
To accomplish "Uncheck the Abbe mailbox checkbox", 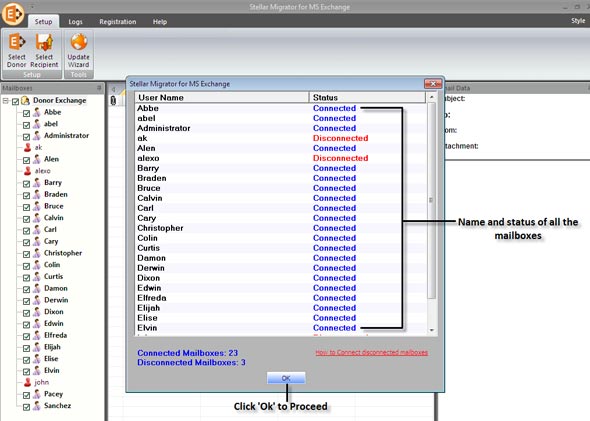I will 26,113.
